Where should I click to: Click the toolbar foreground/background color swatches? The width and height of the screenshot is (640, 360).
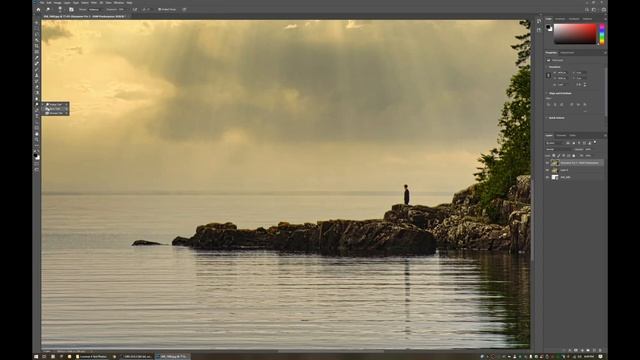37,156
